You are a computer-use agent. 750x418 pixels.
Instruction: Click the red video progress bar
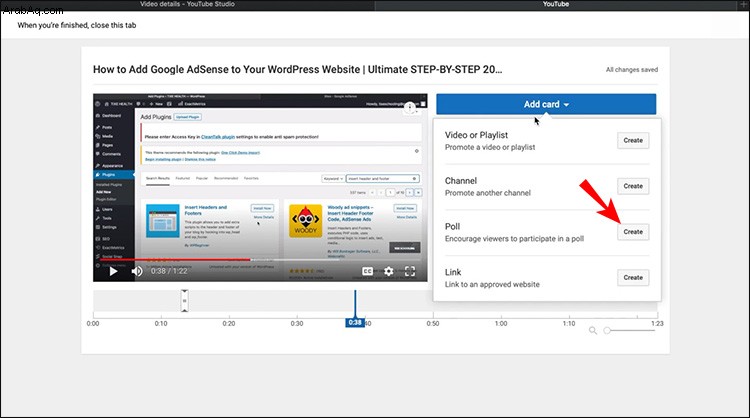coord(175,260)
